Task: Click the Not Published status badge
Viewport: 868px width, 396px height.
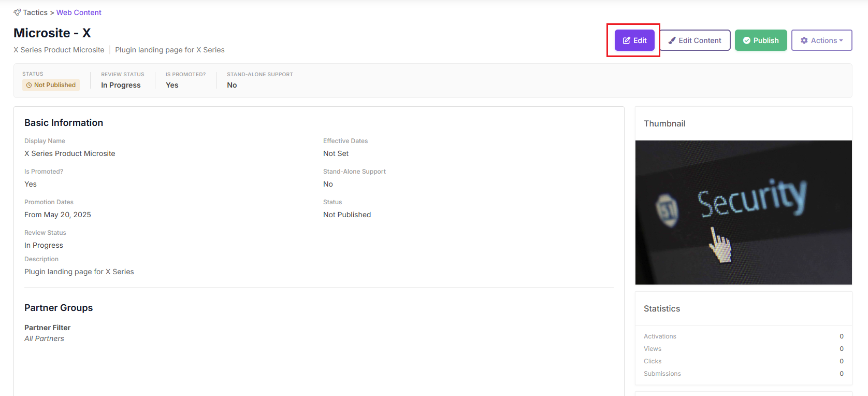Action: (x=51, y=85)
